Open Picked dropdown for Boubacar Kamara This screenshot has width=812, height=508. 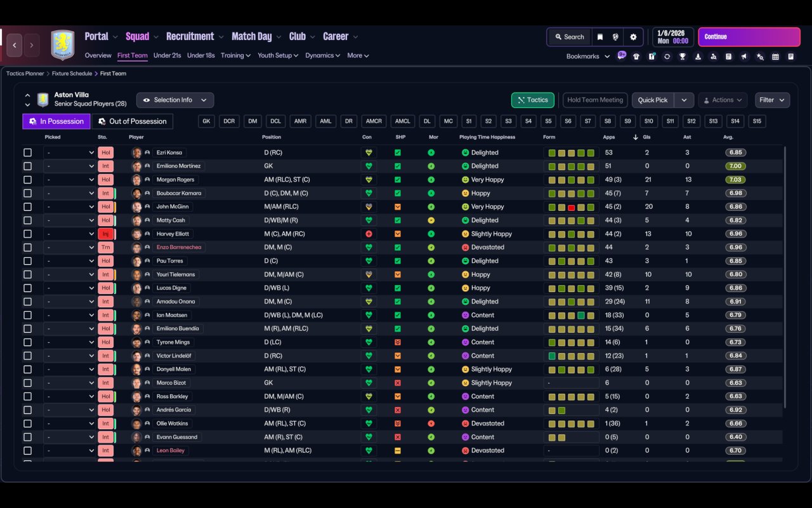(x=70, y=193)
